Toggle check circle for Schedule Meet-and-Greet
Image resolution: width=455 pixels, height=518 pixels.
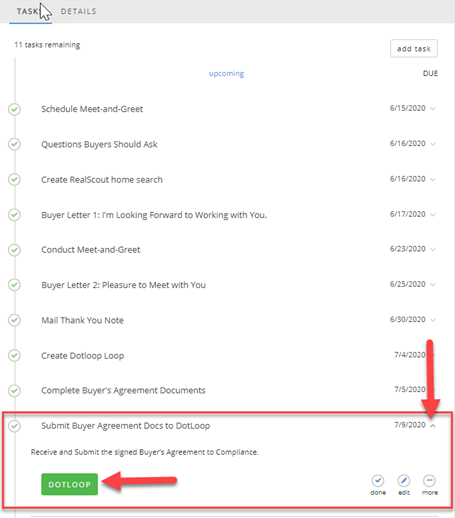(x=14, y=109)
